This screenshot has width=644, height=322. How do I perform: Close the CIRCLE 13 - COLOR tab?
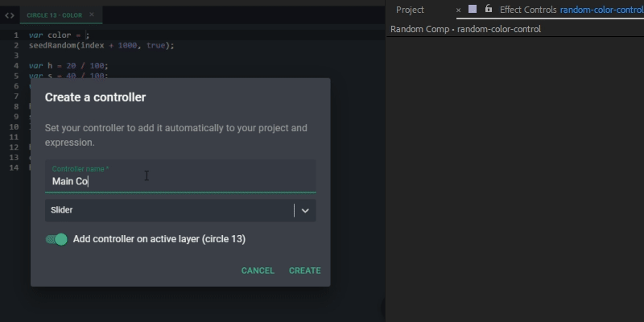pyautogui.click(x=92, y=14)
